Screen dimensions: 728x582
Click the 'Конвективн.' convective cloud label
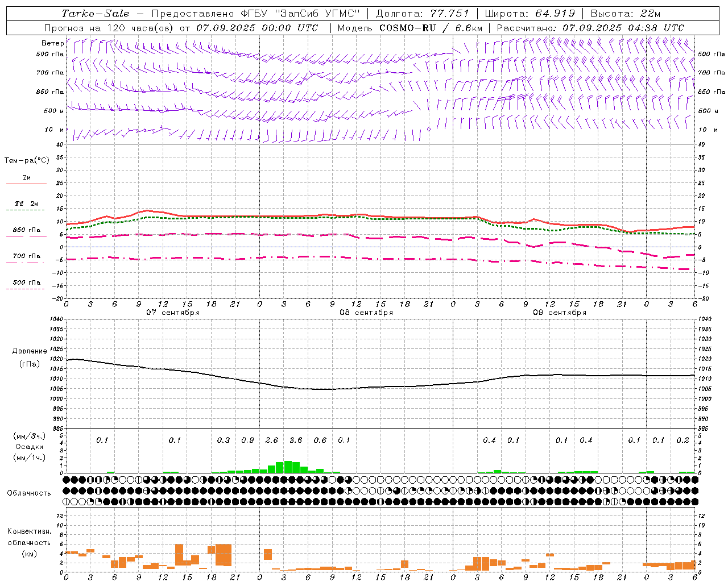point(29,531)
